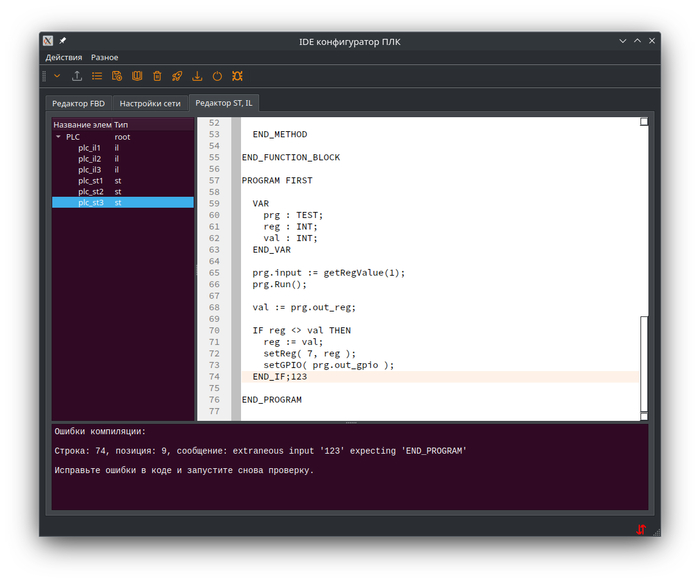This screenshot has width=700, height=583.
Task: Click the END_FUNCTION_BLOCK code line
Action: coord(291,157)
